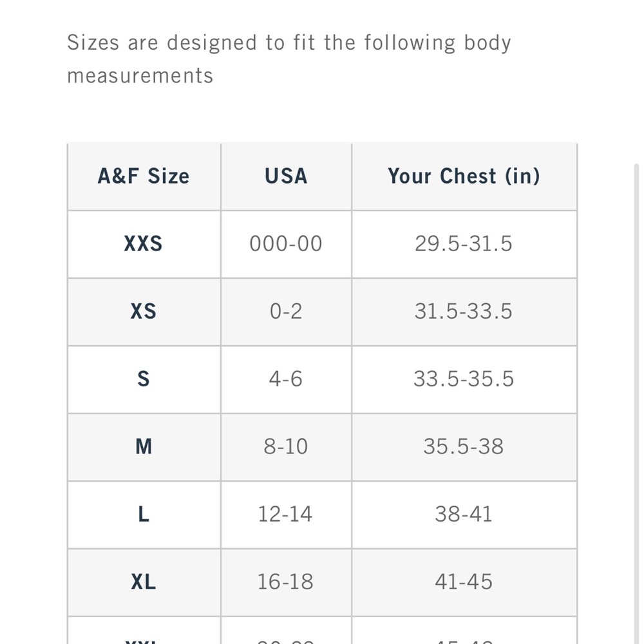Click the 35.5-38 chest measurement
Image resolution: width=644 pixels, height=644 pixels.
pyautogui.click(x=464, y=447)
